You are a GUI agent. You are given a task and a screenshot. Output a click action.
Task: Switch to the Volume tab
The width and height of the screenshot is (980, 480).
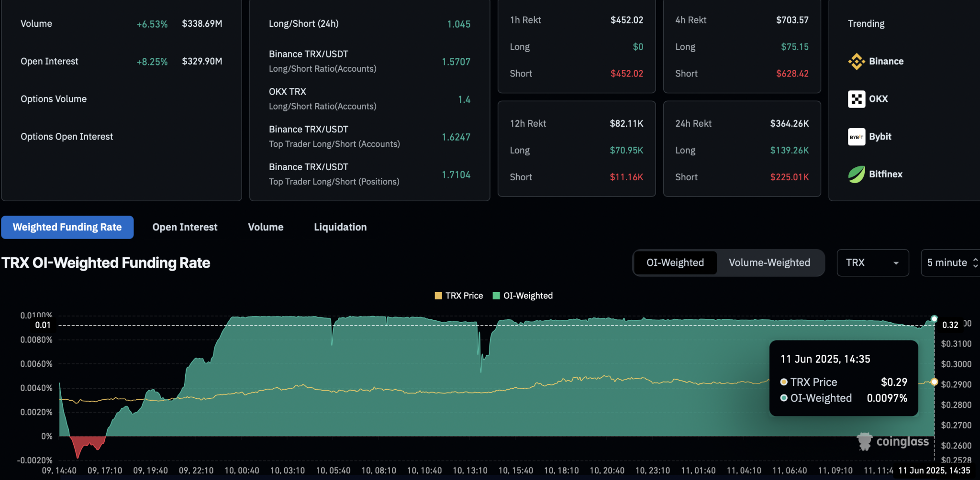coord(266,227)
